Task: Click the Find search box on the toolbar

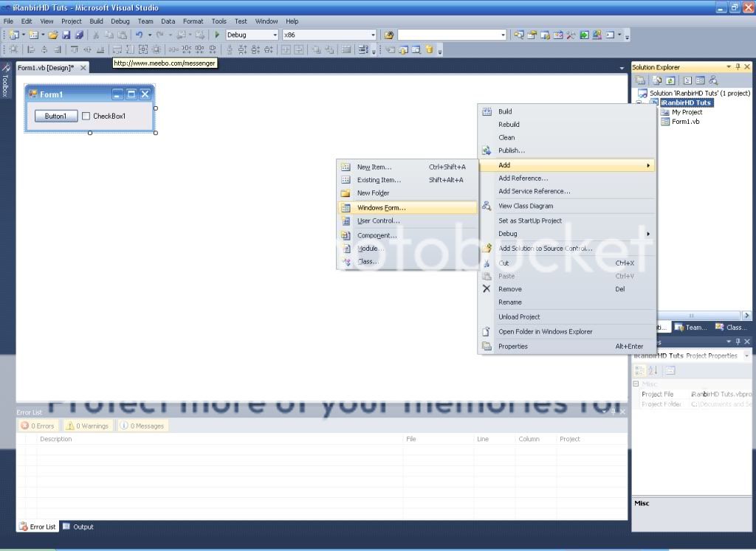Action: 450,35
